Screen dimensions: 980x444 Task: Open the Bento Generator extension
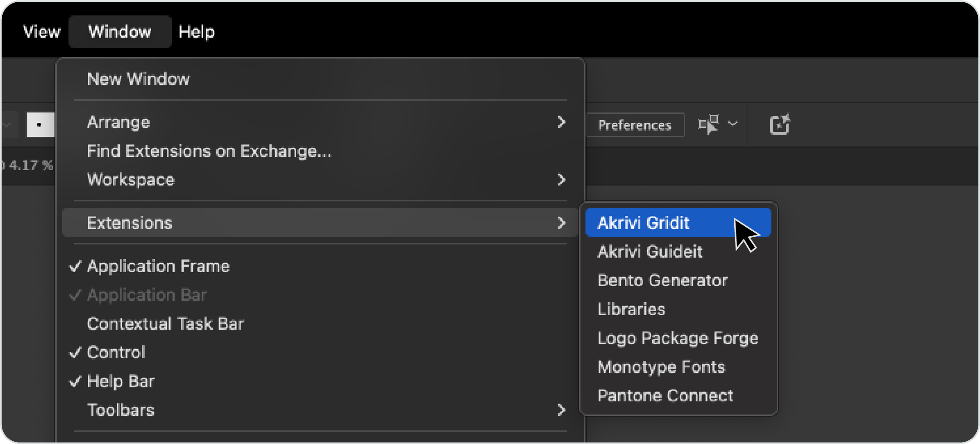(x=663, y=281)
